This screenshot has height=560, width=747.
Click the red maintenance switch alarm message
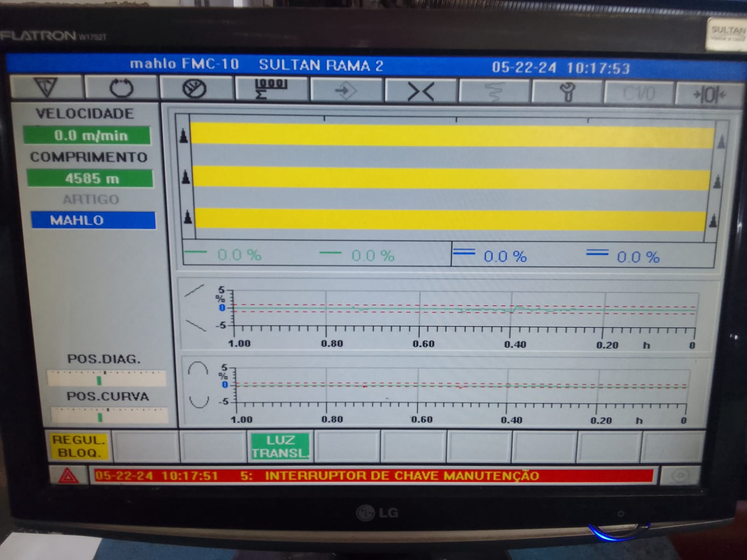[x=373, y=476]
